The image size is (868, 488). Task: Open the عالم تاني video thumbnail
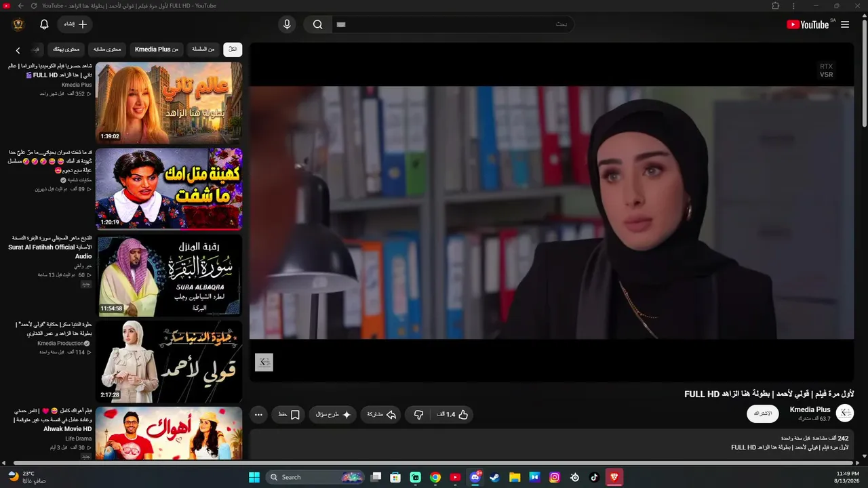click(x=169, y=103)
